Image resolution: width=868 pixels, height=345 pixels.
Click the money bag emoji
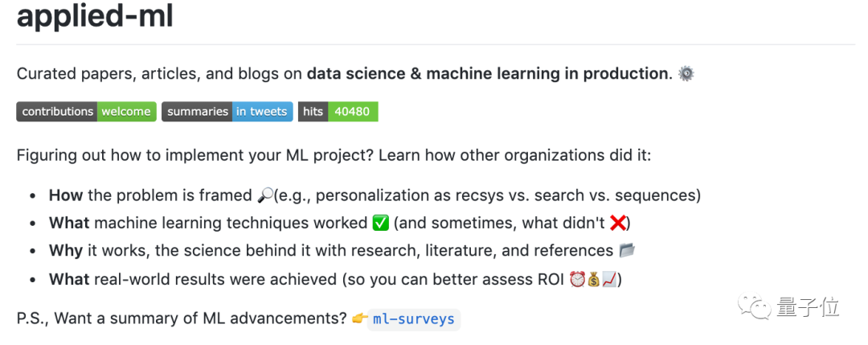coord(593,279)
